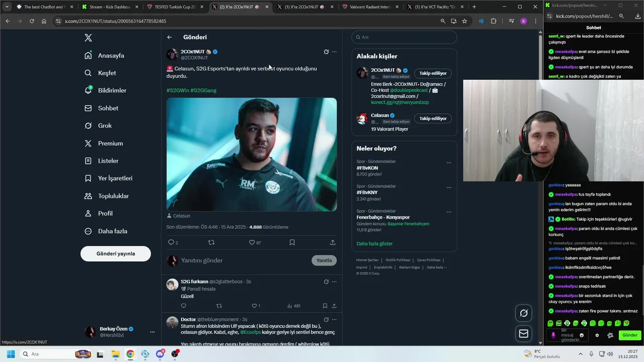Open Daha fazla menu in sidebar

click(x=106, y=231)
